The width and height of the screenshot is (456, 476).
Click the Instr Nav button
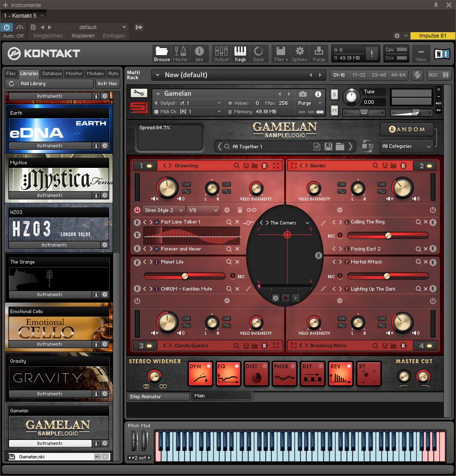pos(107,84)
